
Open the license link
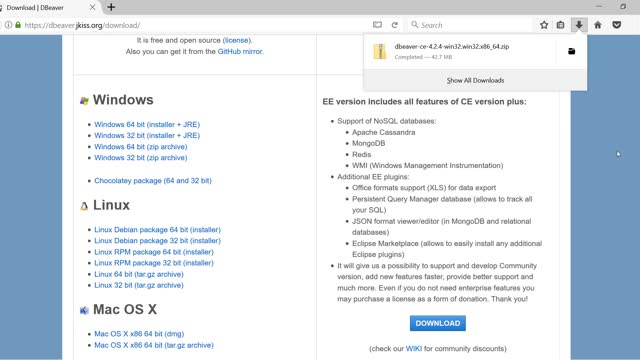coord(236,40)
